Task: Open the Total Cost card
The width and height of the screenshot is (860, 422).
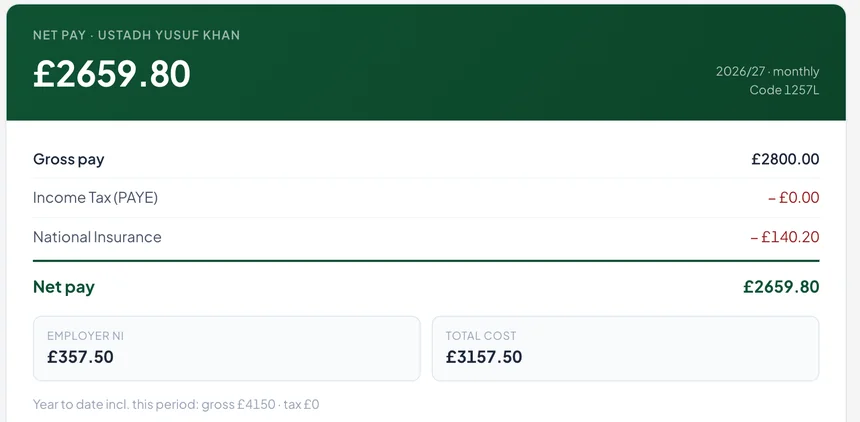Action: pos(625,348)
